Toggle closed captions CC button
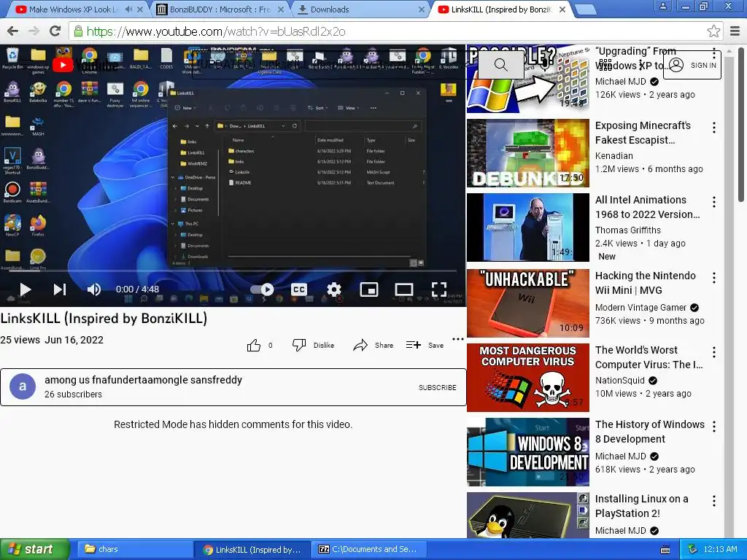The height and width of the screenshot is (560, 747). (298, 289)
